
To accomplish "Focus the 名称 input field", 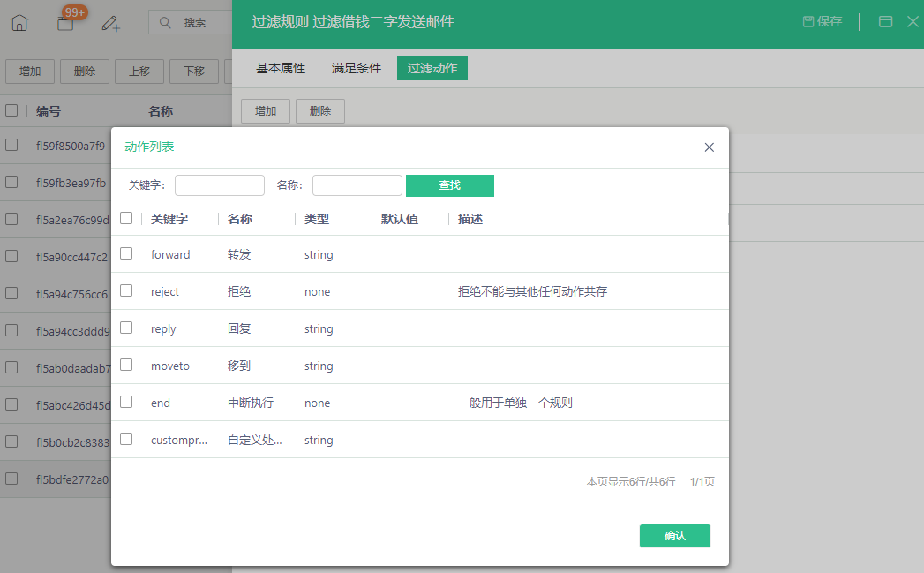I will 357,185.
